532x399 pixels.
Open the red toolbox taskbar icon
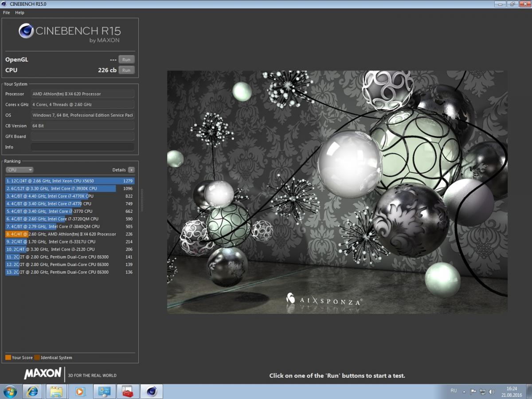[128, 391]
